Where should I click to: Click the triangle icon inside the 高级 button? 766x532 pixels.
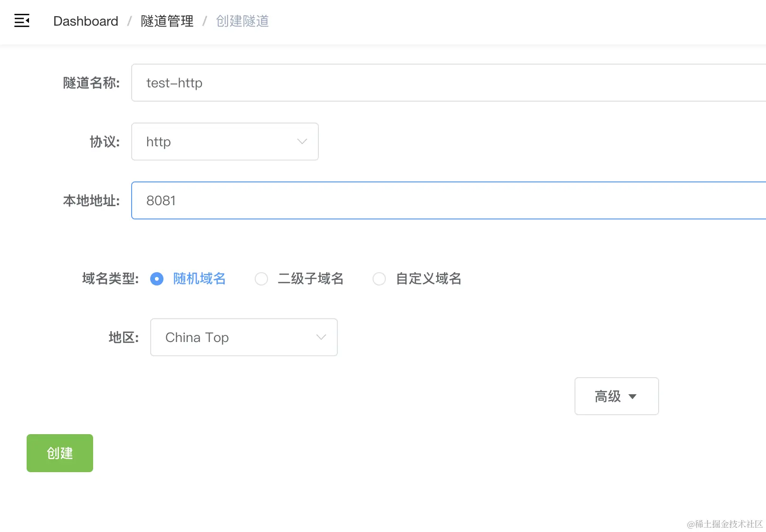[632, 397]
